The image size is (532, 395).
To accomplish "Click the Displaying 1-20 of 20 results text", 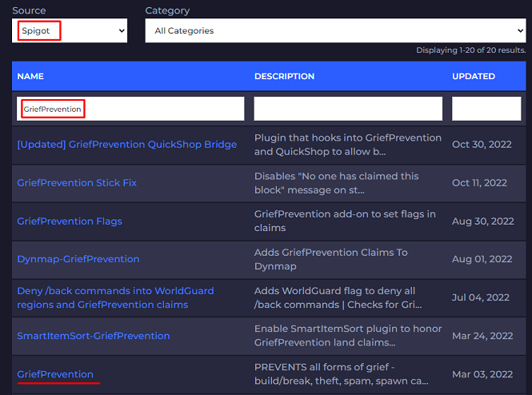I will click(x=470, y=50).
